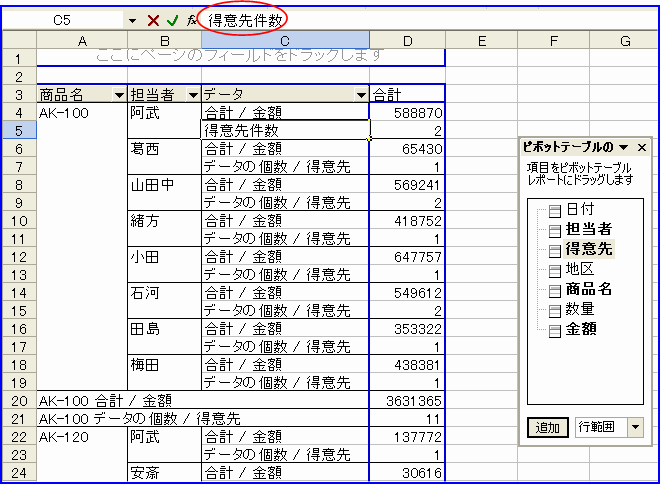Viewport: 660px width, 484px height.
Task: Open the 行範囲 area dropdown
Action: click(636, 428)
